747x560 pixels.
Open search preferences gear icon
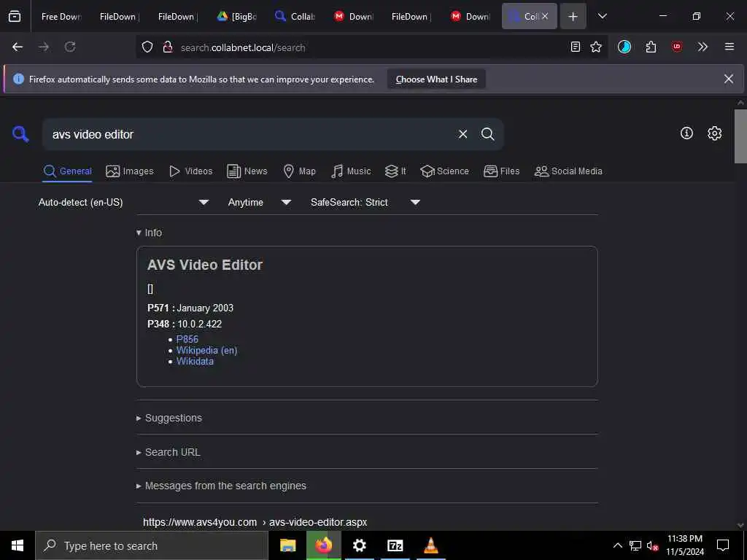714,133
